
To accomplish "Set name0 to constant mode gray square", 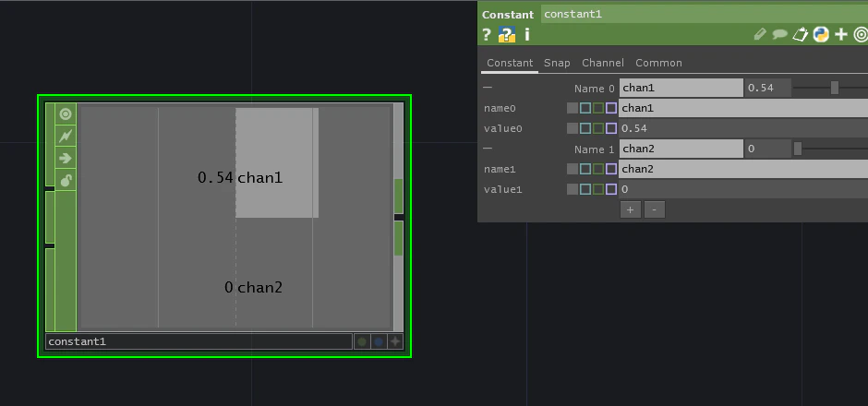I will [x=573, y=108].
